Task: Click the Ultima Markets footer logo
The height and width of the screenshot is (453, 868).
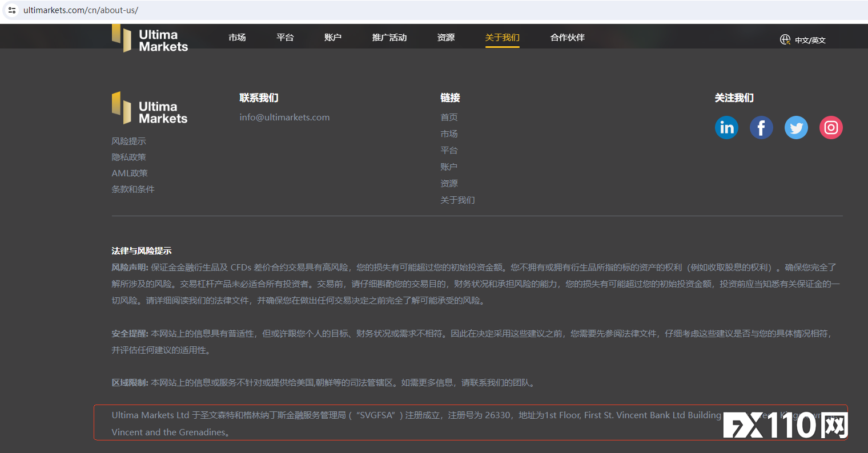Action: (x=150, y=108)
